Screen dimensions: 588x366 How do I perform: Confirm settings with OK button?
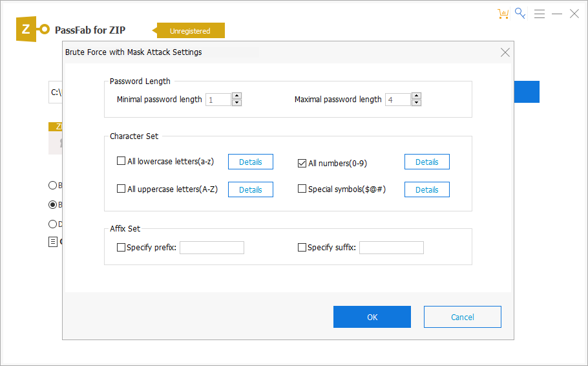point(372,317)
